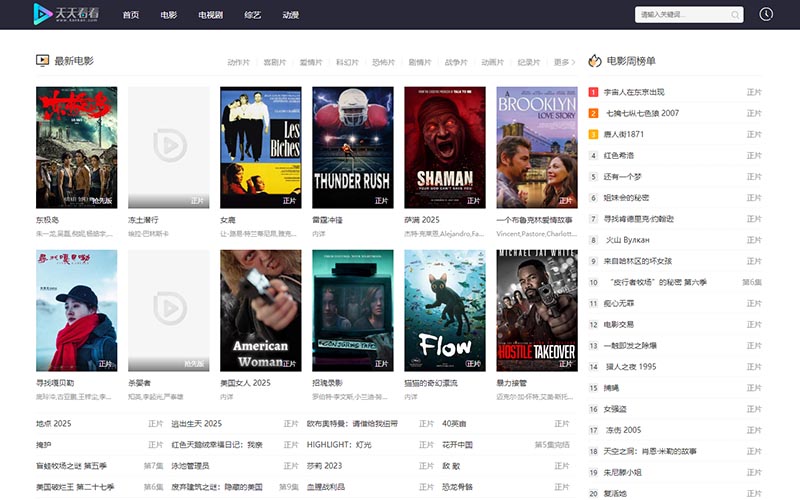Click the 萨满 2025 title link
The height and width of the screenshot is (500, 800).
[x=421, y=220]
